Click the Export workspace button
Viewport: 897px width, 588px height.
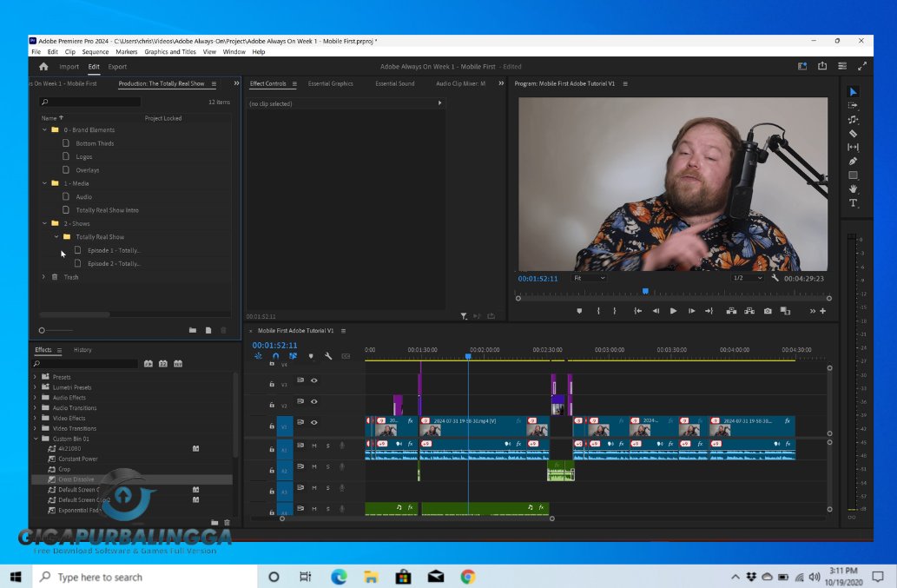(x=117, y=66)
